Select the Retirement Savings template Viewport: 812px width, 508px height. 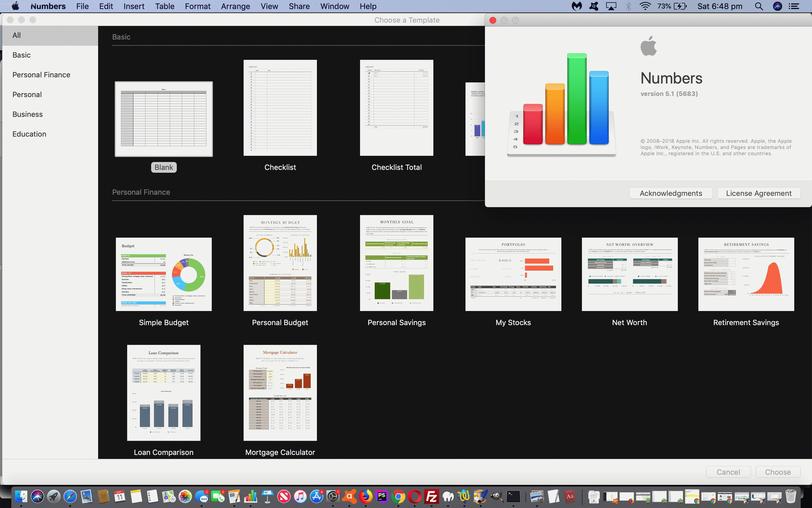(746, 274)
